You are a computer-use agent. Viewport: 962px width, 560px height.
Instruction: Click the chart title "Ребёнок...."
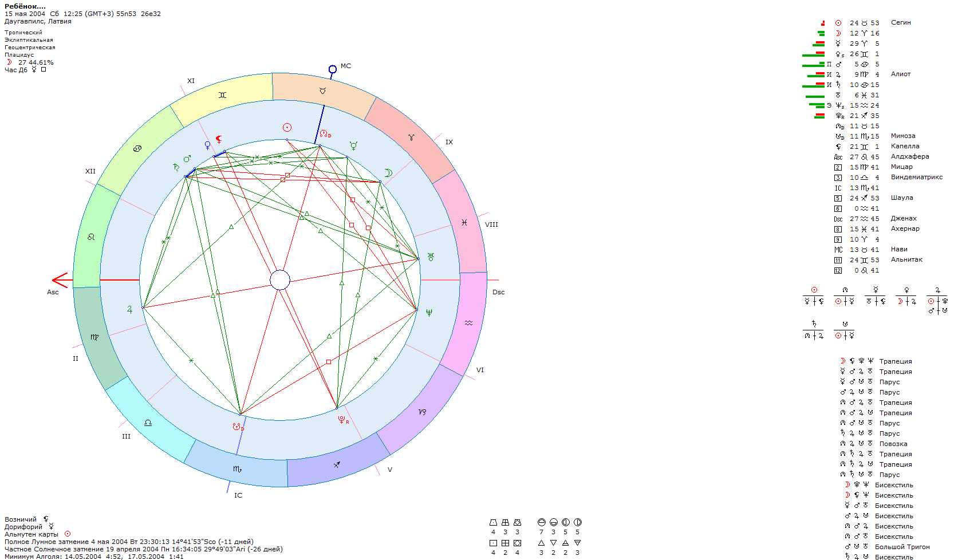25,6
